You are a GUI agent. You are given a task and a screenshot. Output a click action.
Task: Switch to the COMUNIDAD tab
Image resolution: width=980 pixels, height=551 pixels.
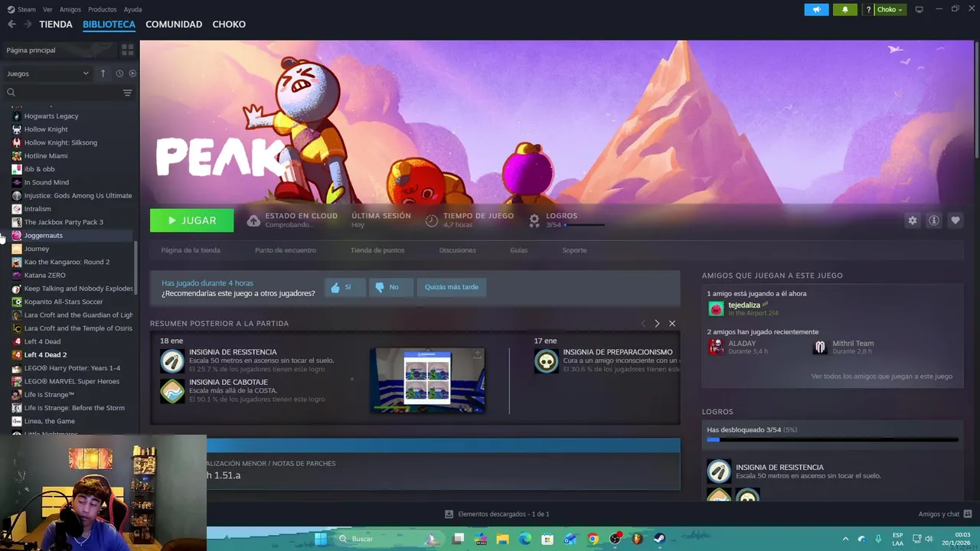pyautogui.click(x=174, y=24)
